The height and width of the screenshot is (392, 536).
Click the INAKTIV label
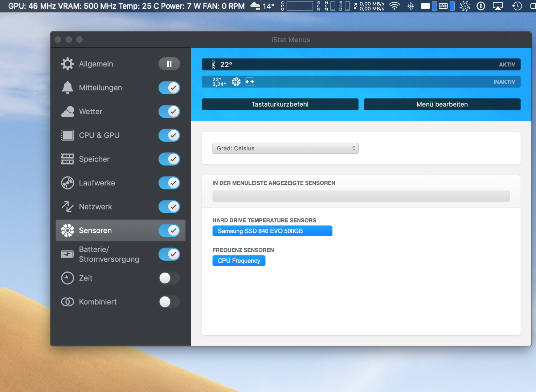pyautogui.click(x=504, y=82)
